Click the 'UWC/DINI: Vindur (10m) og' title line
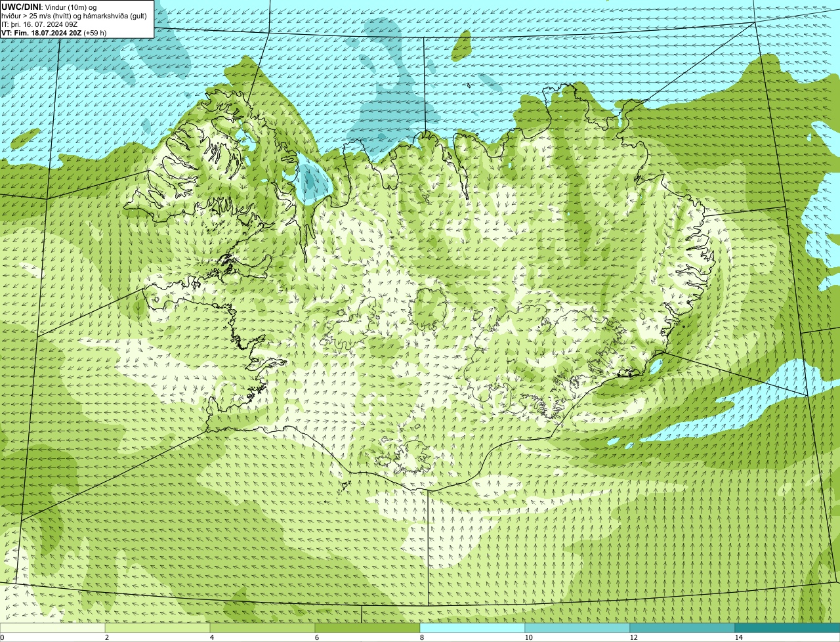The height and width of the screenshot is (642, 840). (x=49, y=7)
